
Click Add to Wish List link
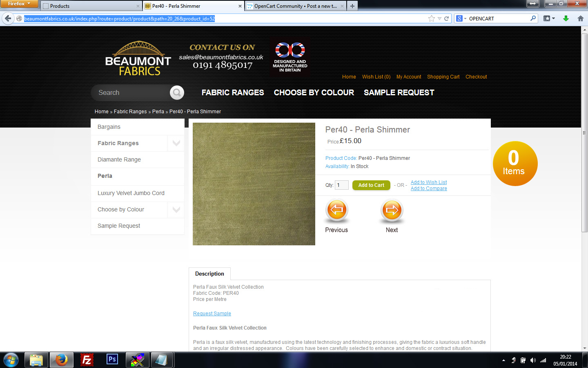(429, 182)
